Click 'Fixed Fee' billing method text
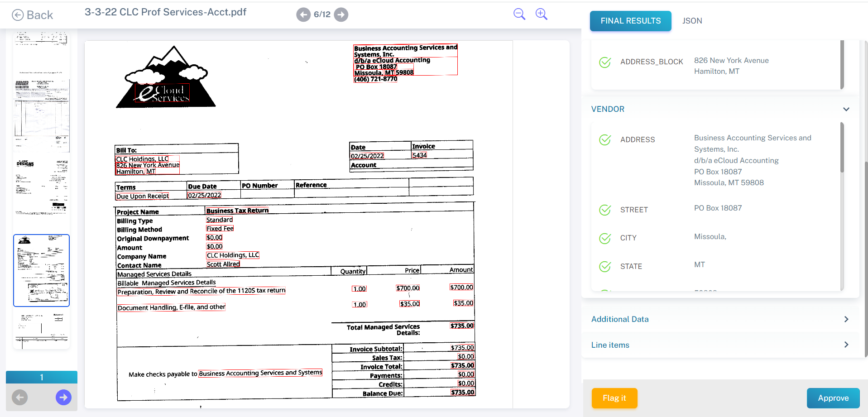868x417 pixels. pos(220,229)
